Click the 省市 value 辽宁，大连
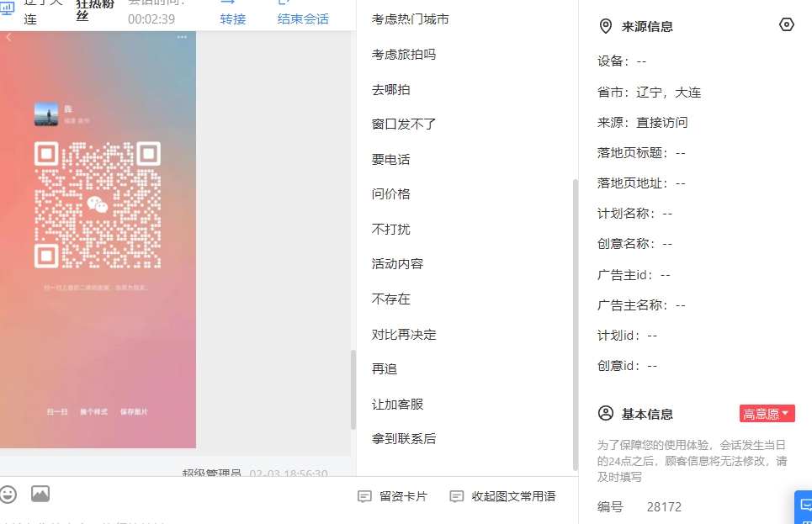Screen dimensions: 812x524 [668, 93]
